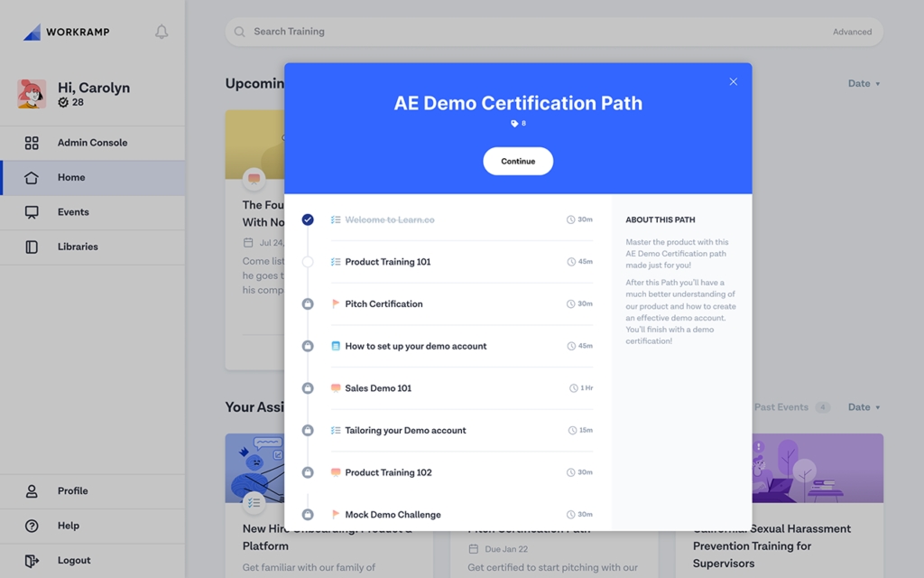Open Carolyn's profile avatar
The image size is (924, 578).
[32, 94]
